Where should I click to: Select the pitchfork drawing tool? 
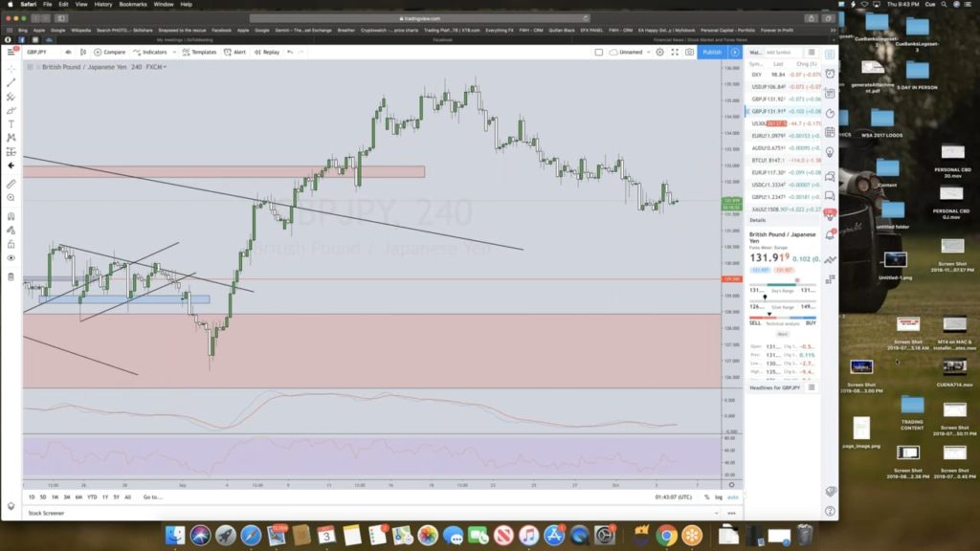click(11, 97)
